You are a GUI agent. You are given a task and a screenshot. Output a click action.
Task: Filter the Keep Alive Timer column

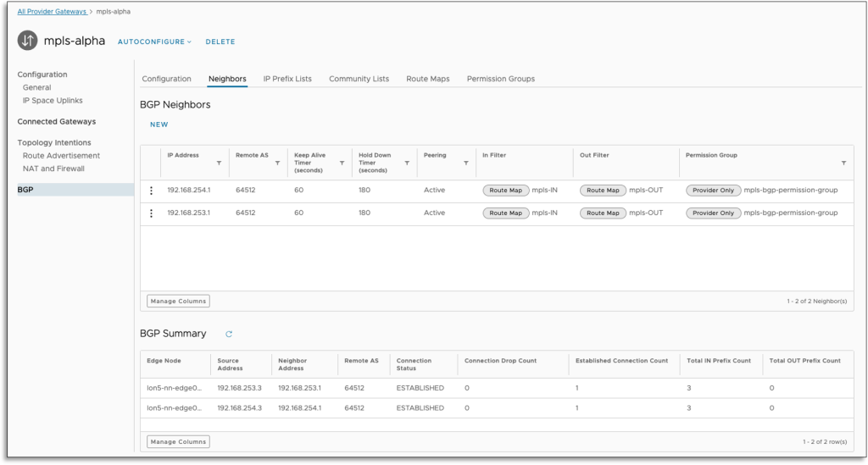[x=342, y=163]
